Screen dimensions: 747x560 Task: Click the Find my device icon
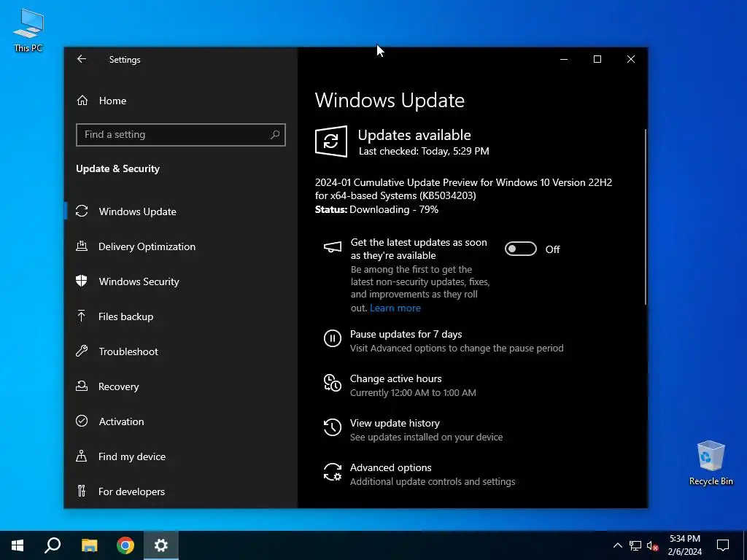[x=82, y=456]
